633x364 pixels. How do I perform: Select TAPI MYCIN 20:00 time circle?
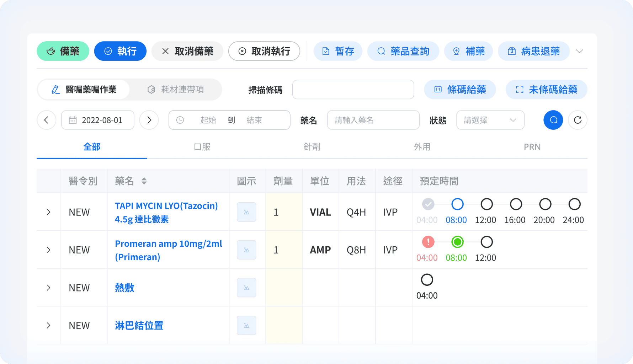tap(545, 204)
